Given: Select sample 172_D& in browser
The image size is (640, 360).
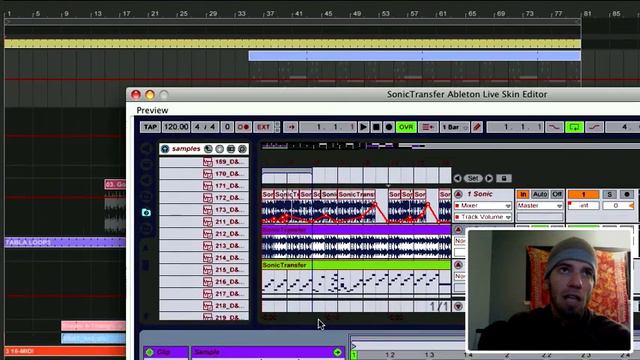Looking at the screenshot, I should point(204,198).
